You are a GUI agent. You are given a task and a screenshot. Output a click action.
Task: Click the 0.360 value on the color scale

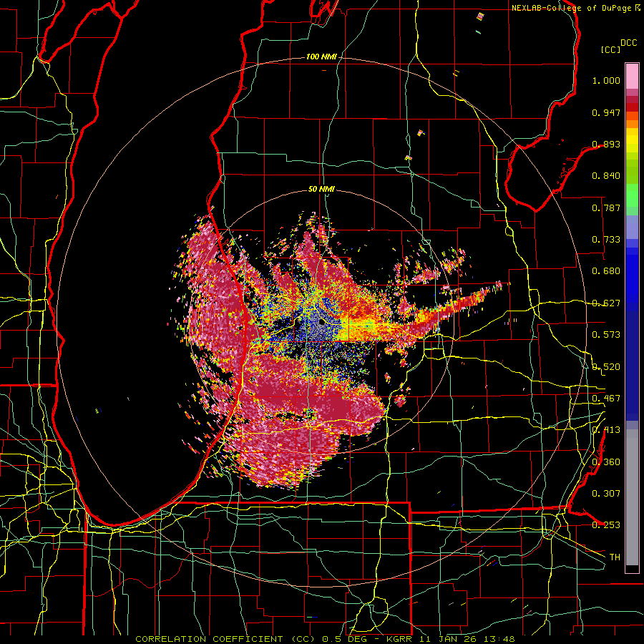point(606,462)
